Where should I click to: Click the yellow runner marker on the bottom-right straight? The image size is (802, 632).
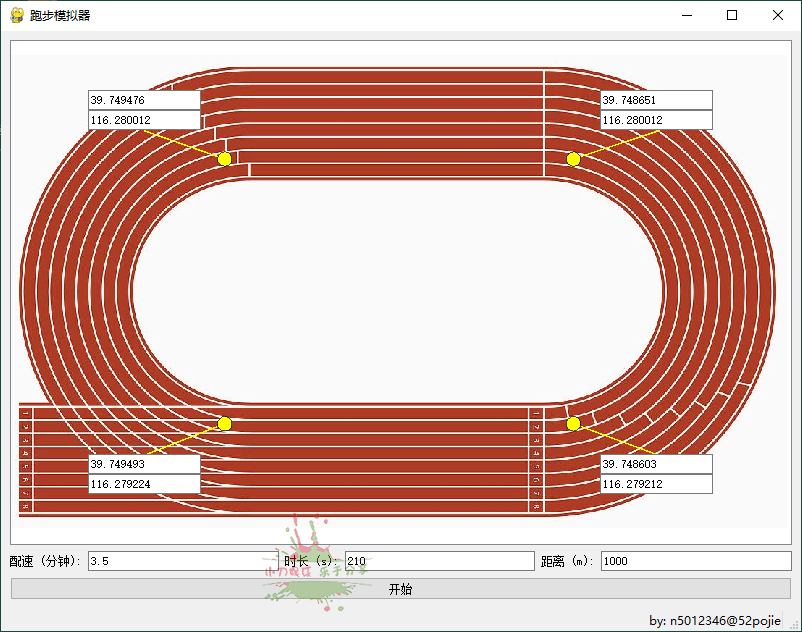pos(574,422)
